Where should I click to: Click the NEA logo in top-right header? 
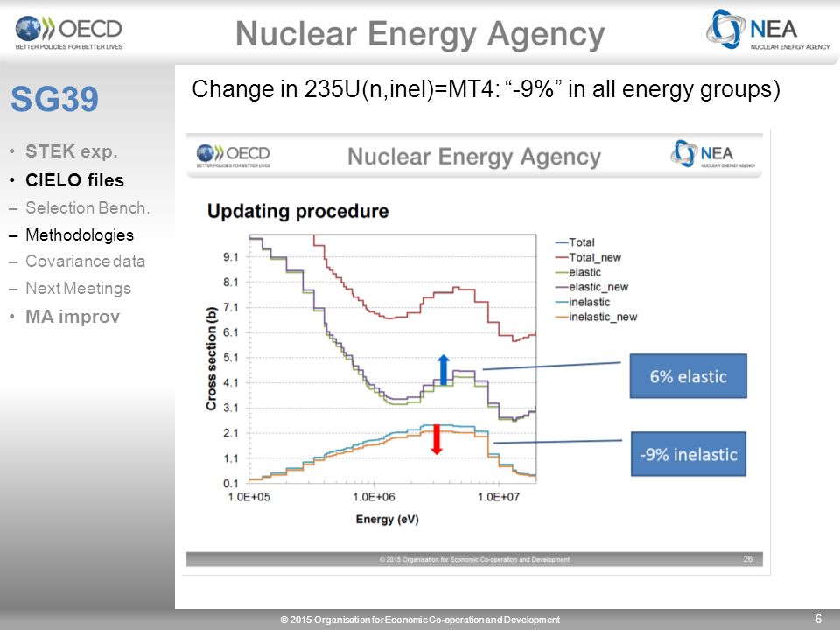(767, 30)
